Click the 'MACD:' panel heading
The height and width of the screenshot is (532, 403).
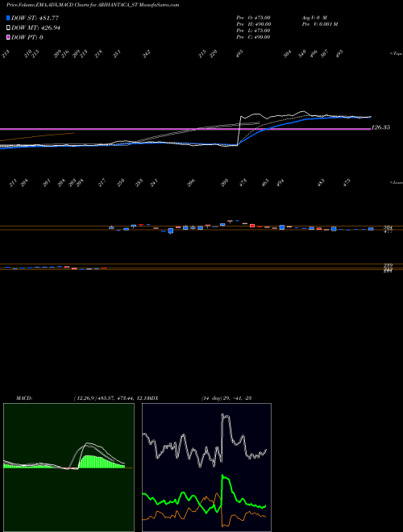coord(24,398)
